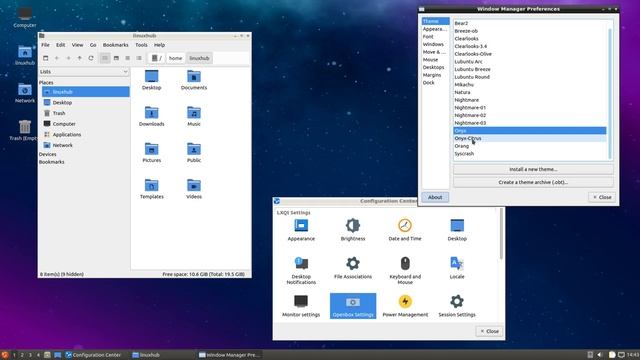The image size is (640, 360).
Task: Switch to Font section in Window Manager Preferences
Action: click(436, 37)
